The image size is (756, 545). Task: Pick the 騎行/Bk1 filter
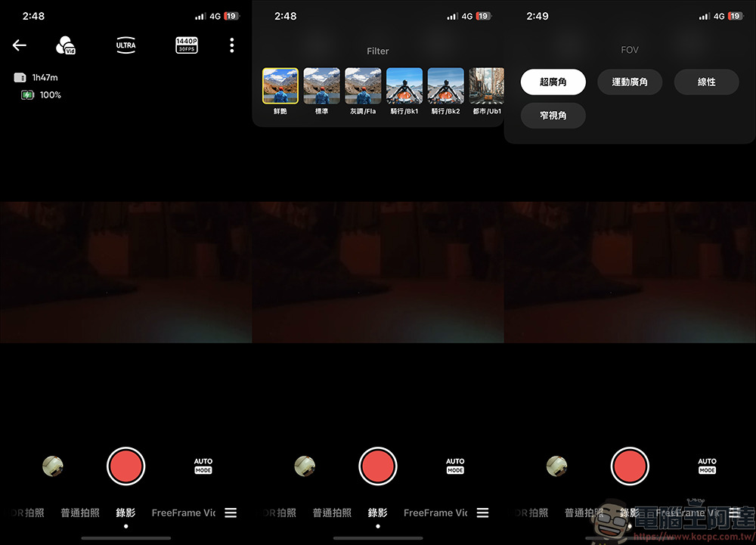404,86
